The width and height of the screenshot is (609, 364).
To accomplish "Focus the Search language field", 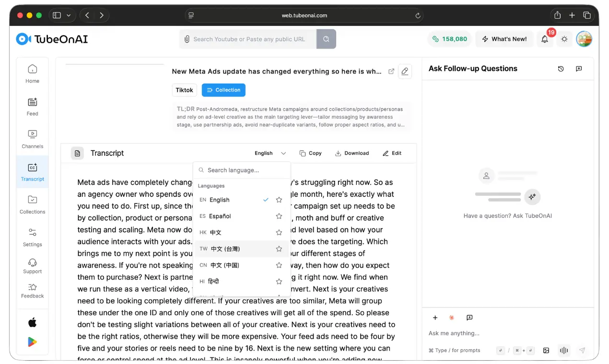I will click(245, 170).
